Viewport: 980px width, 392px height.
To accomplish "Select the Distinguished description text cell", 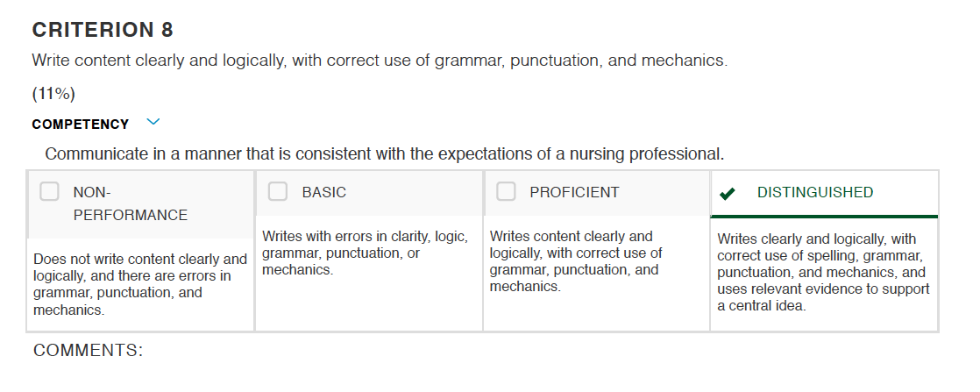I will coord(823,273).
